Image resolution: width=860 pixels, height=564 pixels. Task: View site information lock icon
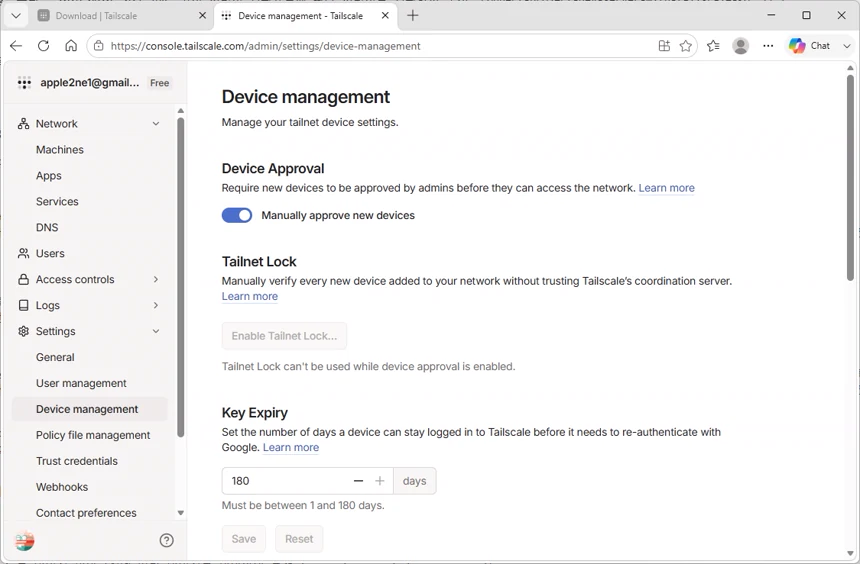click(99, 46)
